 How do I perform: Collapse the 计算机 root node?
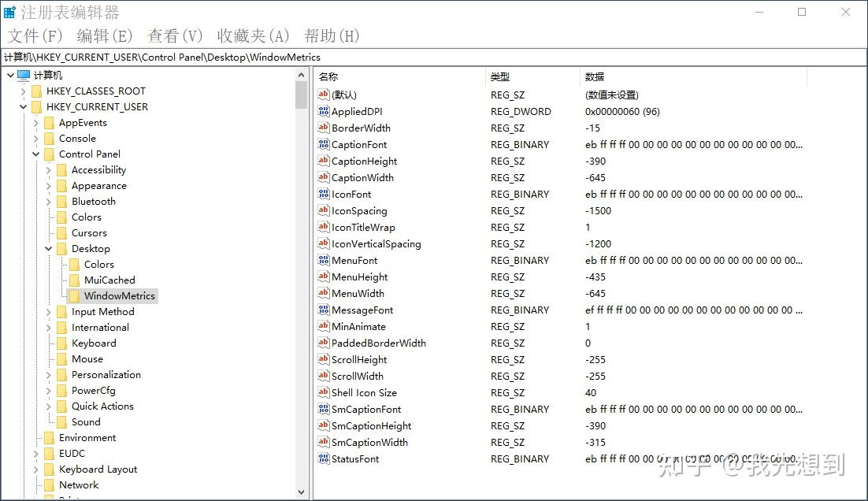(x=10, y=76)
